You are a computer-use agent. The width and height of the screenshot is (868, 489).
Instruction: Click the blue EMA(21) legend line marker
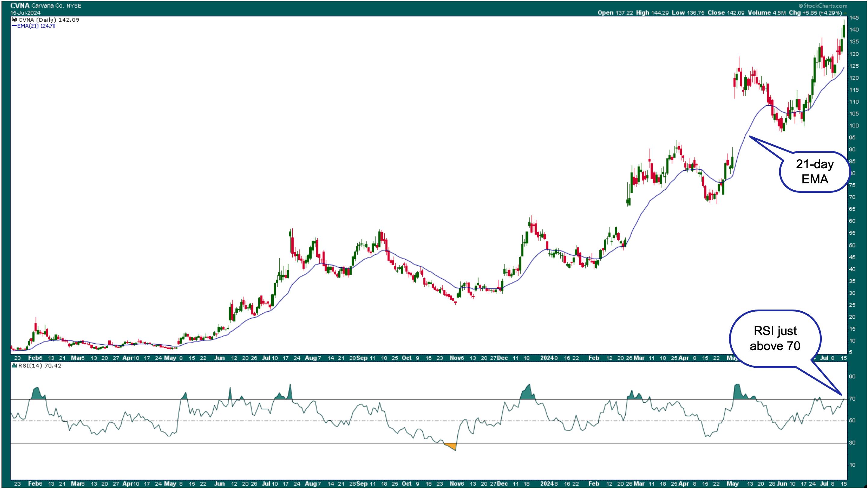pos(14,26)
